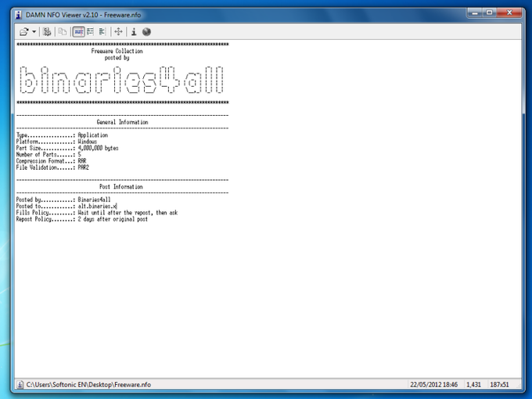
Task: Click '2 days after original post' text
Action: (113, 219)
